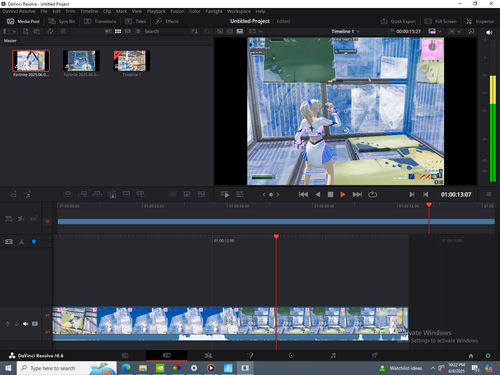Select Source Tape viewer mode

[x=230, y=31]
